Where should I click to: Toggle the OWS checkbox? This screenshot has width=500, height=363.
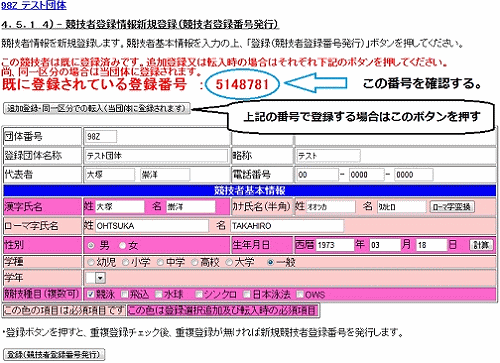300,294
